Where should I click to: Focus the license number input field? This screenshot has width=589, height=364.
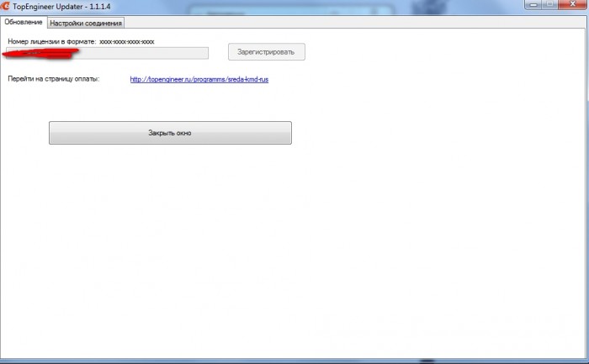(107, 53)
